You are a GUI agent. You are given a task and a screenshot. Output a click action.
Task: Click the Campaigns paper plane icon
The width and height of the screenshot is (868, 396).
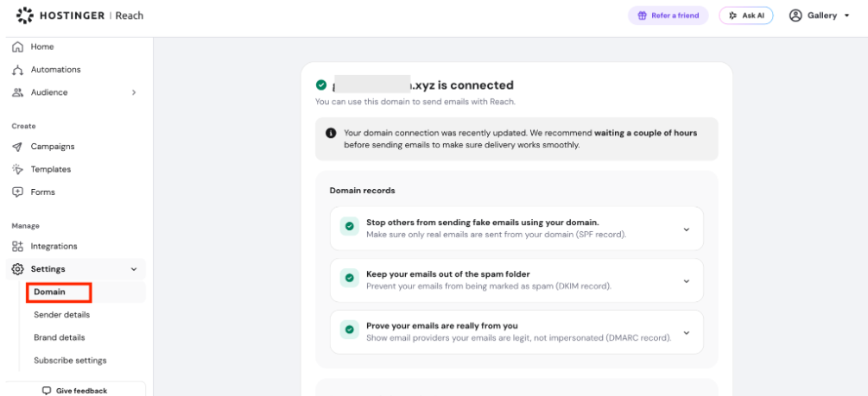[18, 147]
